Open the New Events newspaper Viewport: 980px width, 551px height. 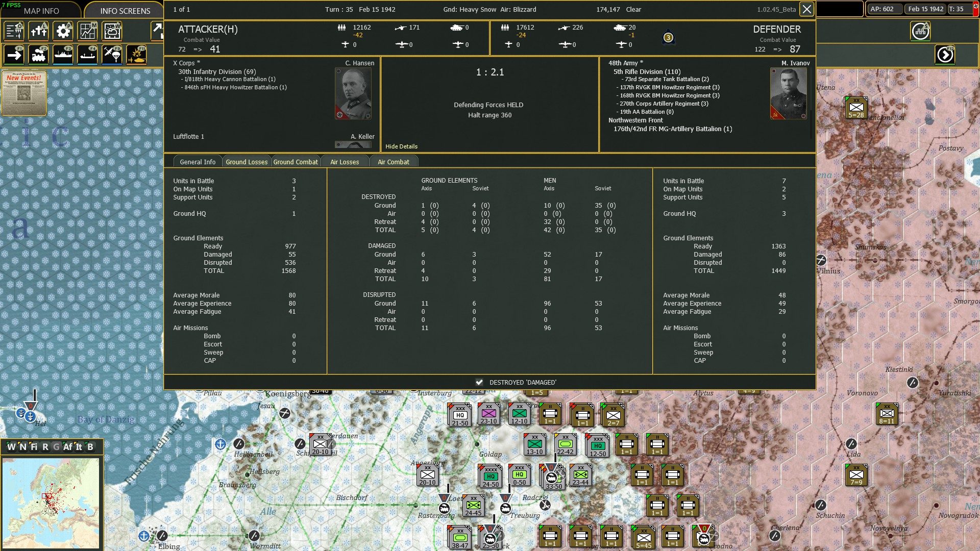click(x=24, y=93)
